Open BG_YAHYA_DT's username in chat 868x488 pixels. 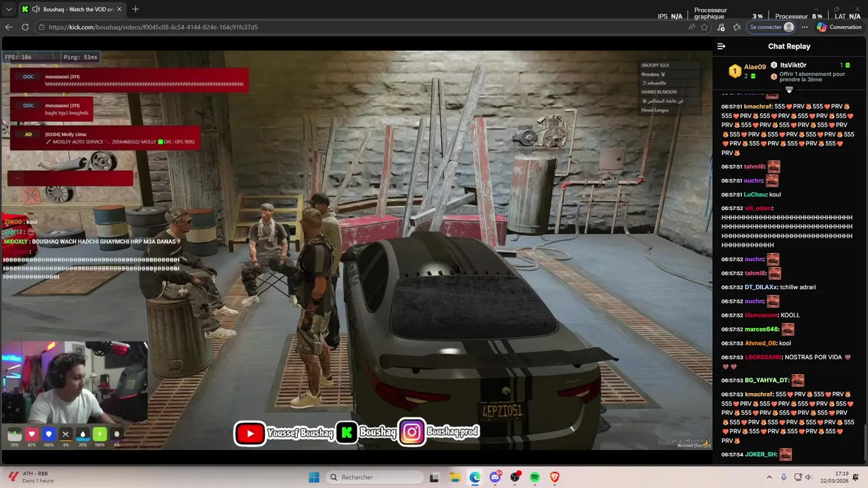pos(766,381)
